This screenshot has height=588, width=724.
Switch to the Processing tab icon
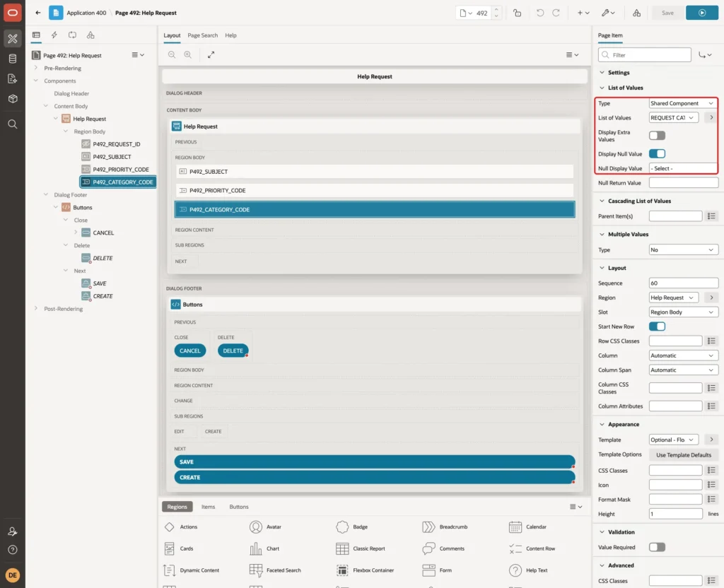(72, 35)
